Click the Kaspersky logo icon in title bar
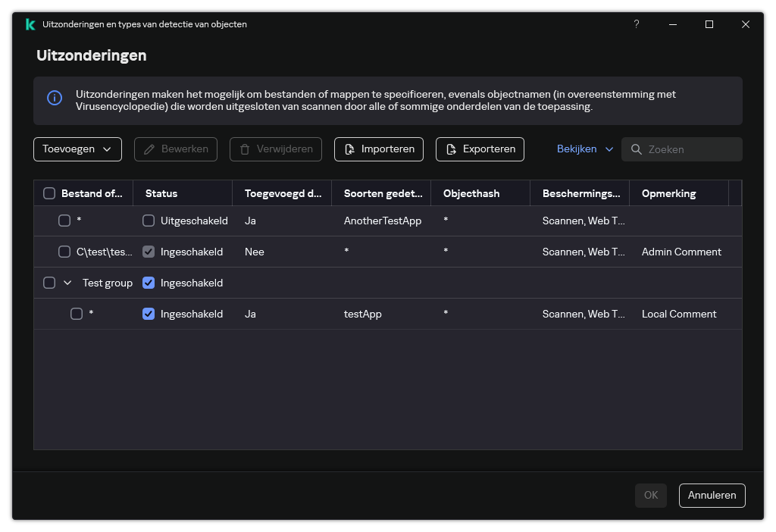This screenshot has height=532, width=776. click(x=30, y=24)
